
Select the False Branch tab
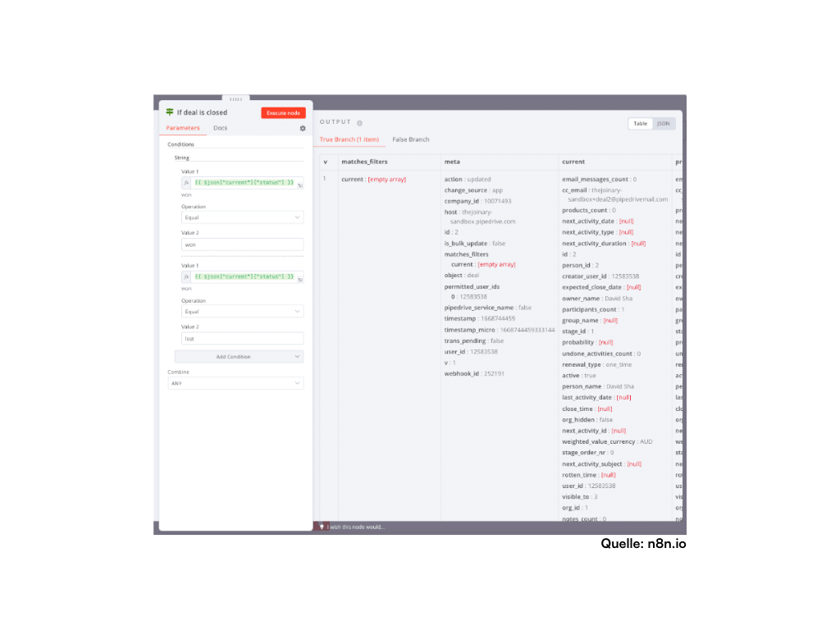tap(410, 139)
